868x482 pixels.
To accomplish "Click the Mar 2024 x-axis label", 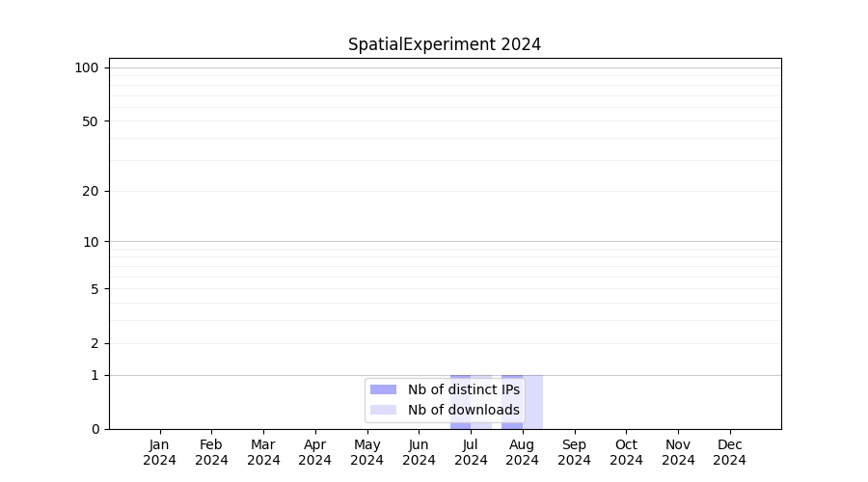I will (x=263, y=452).
